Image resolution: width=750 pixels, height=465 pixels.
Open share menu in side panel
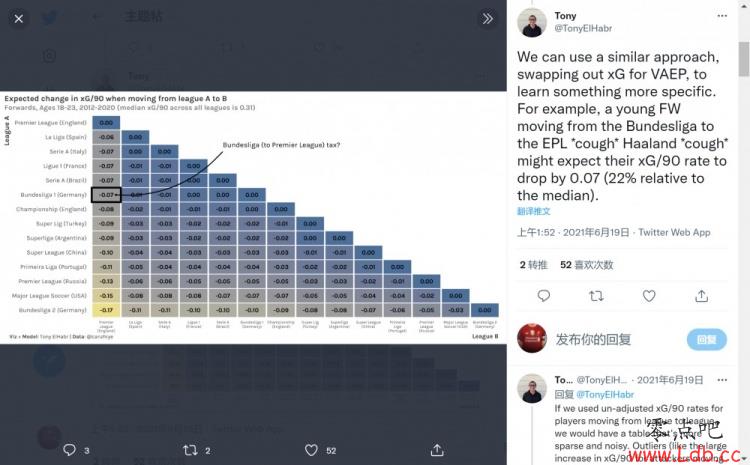[x=702, y=296]
